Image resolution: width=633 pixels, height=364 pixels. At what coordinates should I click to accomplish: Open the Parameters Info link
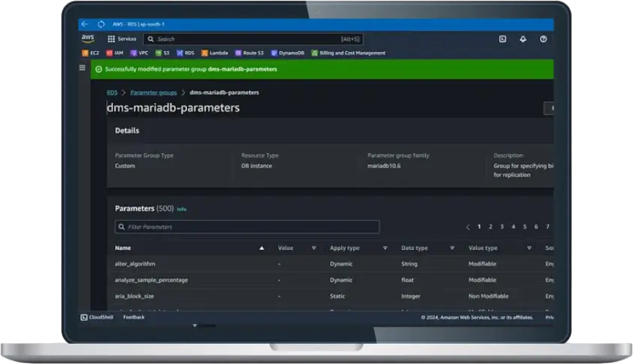pyautogui.click(x=182, y=209)
